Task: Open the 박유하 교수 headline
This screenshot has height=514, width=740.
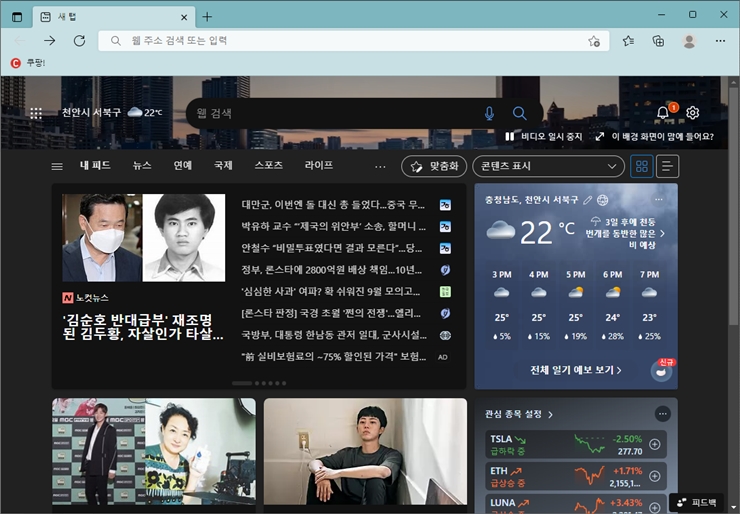Action: point(333,226)
